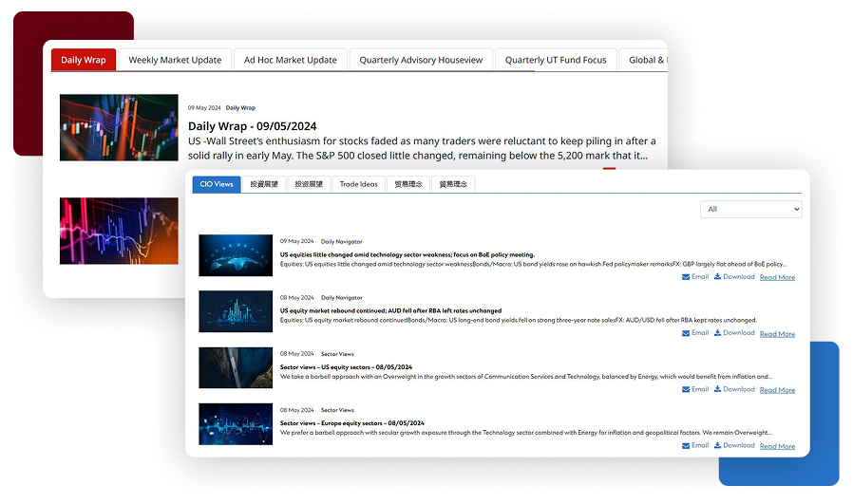Click the globe thumbnail of first Daily Navigator
Viewport: 853px width, 504px height.
236,255
